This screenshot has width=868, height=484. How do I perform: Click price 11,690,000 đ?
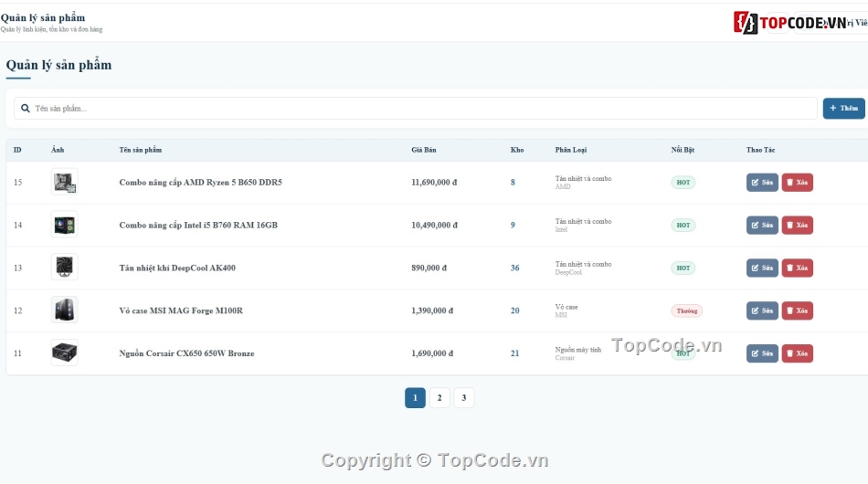click(x=434, y=183)
